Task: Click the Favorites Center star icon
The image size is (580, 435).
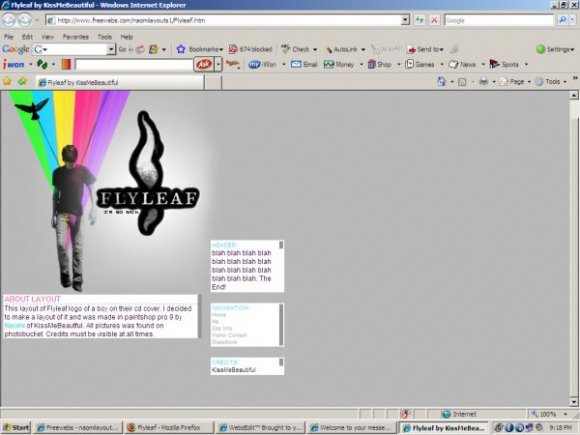Action: [x=7, y=81]
